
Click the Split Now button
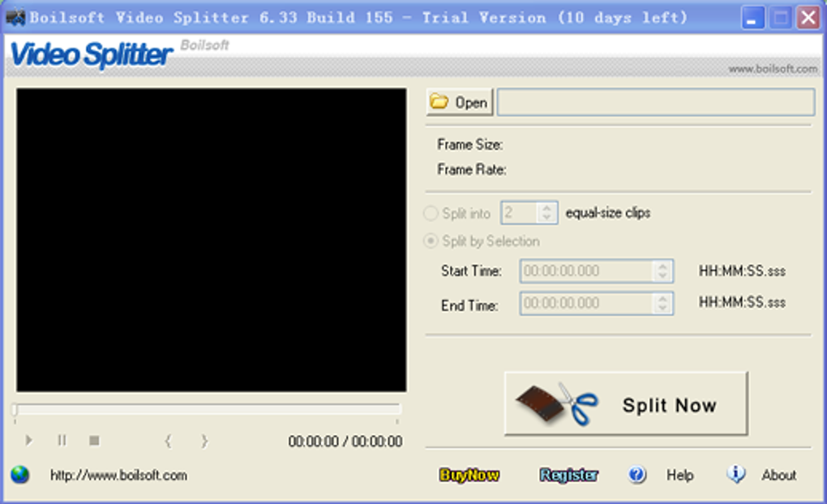coord(626,404)
